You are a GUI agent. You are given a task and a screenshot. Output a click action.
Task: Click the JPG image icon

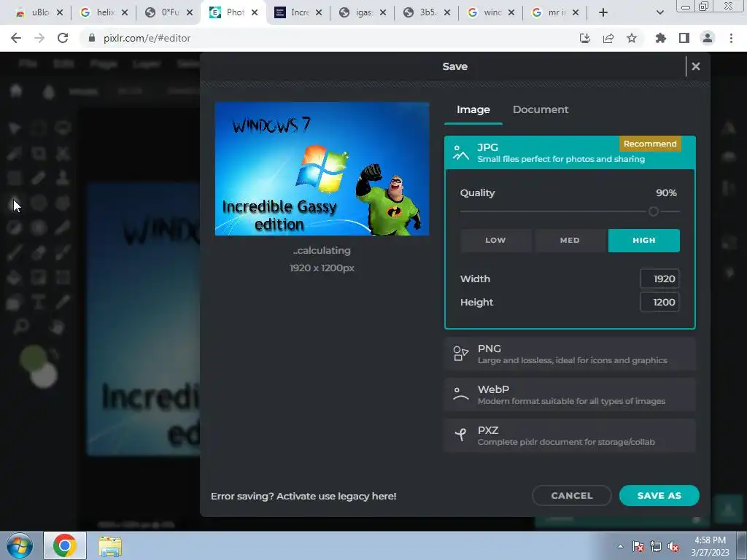click(x=461, y=152)
